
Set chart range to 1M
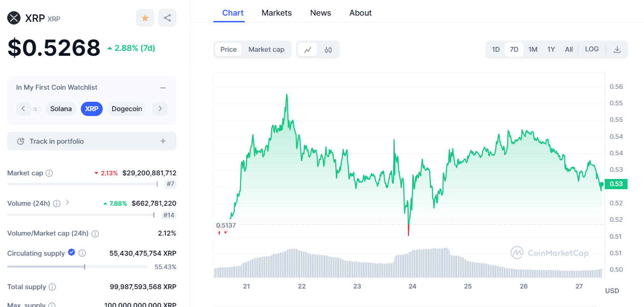tap(533, 50)
